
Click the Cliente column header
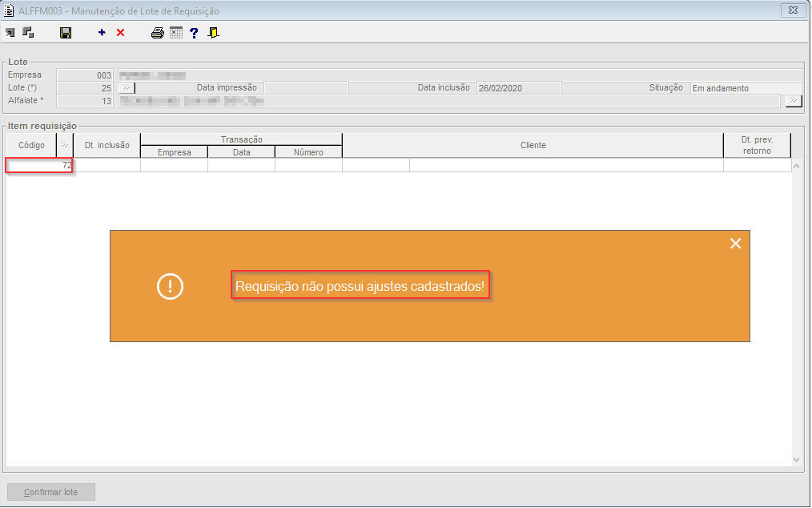(533, 145)
